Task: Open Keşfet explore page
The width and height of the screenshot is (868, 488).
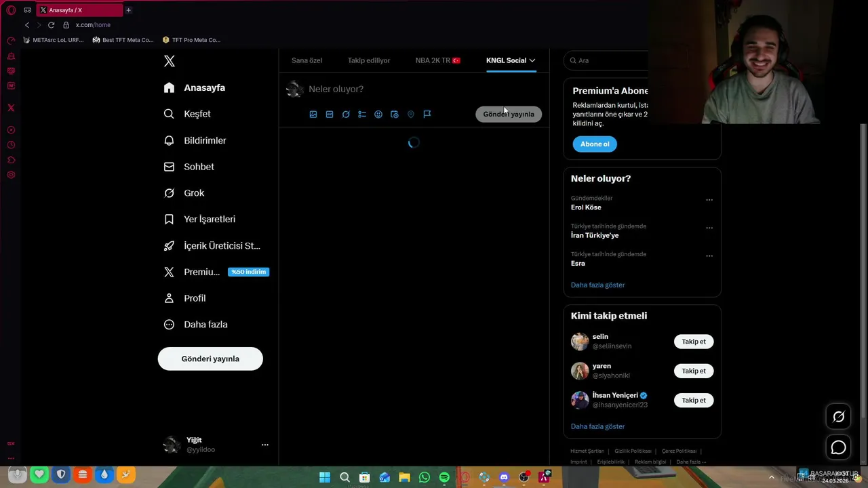Action: [187, 114]
